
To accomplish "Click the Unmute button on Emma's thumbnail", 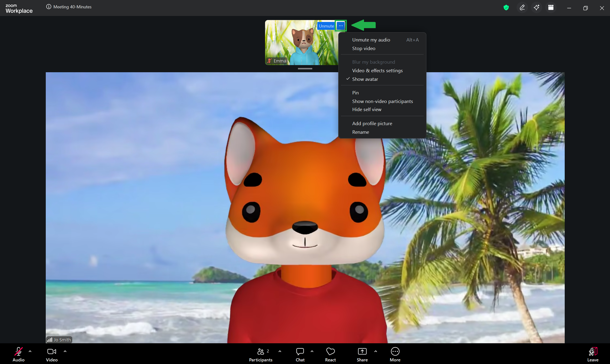I will (x=326, y=26).
